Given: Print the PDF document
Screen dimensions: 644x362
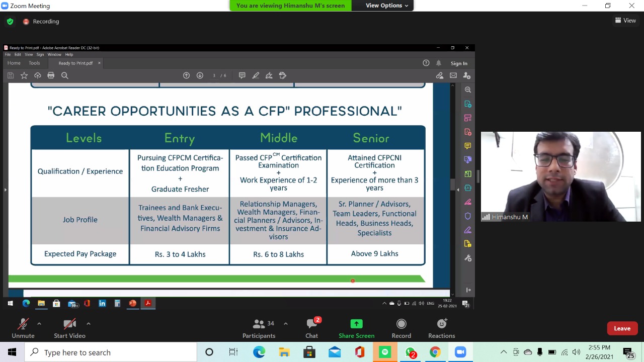Looking at the screenshot, I should pos(50,75).
